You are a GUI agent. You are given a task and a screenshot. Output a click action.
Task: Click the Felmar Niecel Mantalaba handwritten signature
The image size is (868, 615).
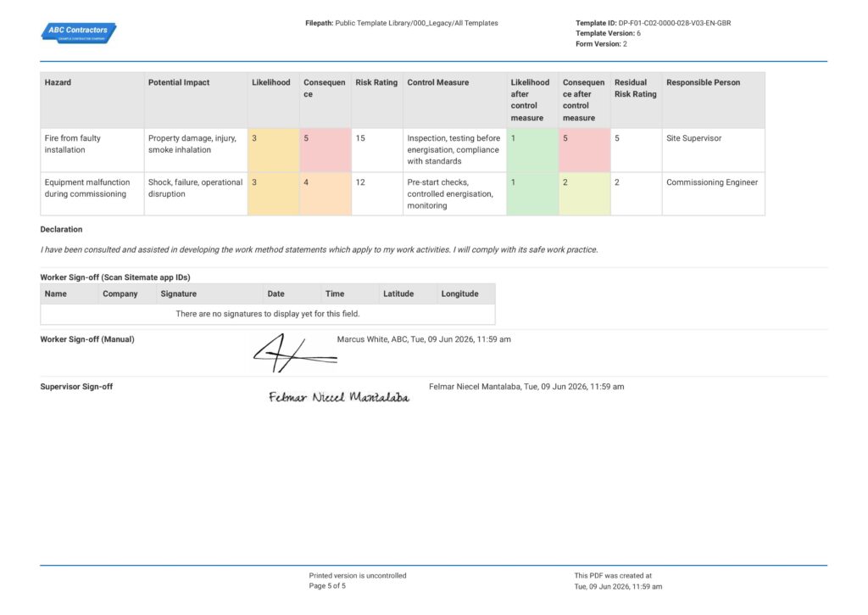coord(339,397)
